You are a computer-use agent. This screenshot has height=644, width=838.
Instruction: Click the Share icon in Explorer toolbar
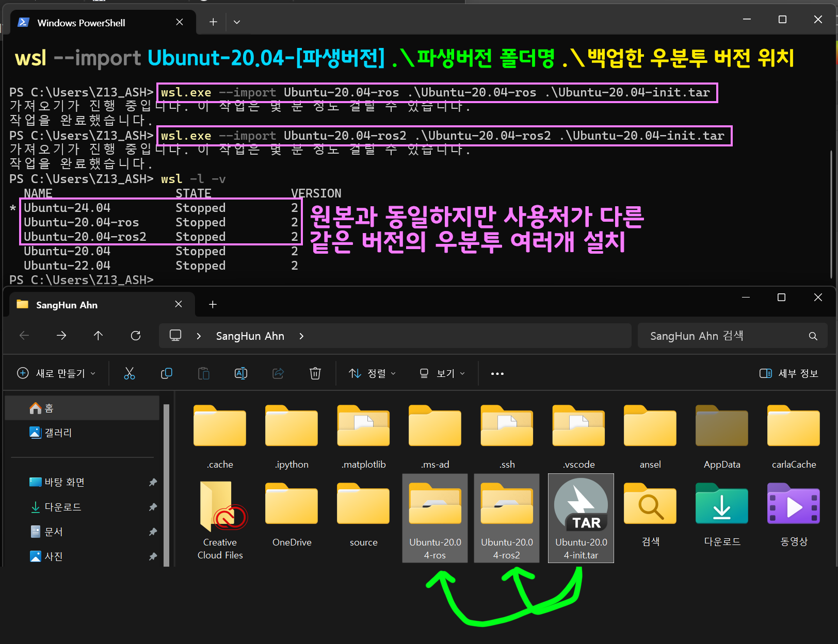(x=278, y=373)
